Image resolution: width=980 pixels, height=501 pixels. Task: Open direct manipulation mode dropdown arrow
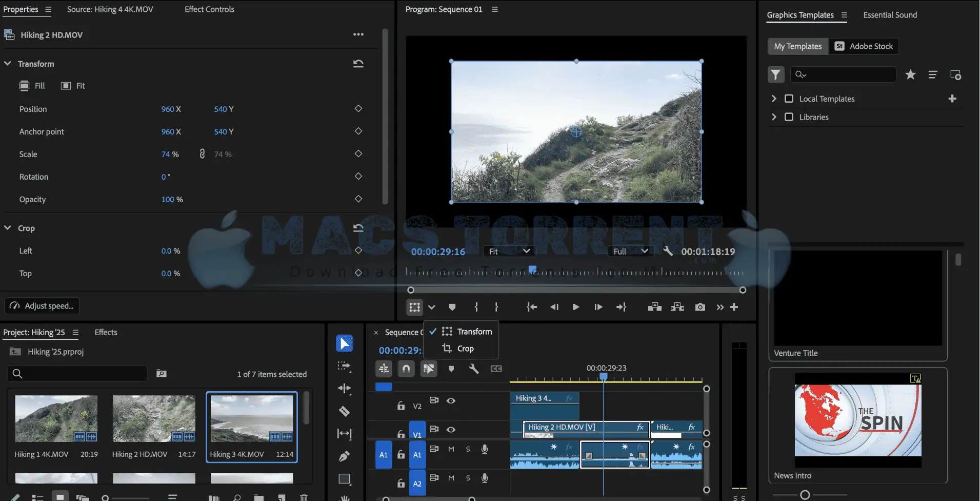click(431, 307)
